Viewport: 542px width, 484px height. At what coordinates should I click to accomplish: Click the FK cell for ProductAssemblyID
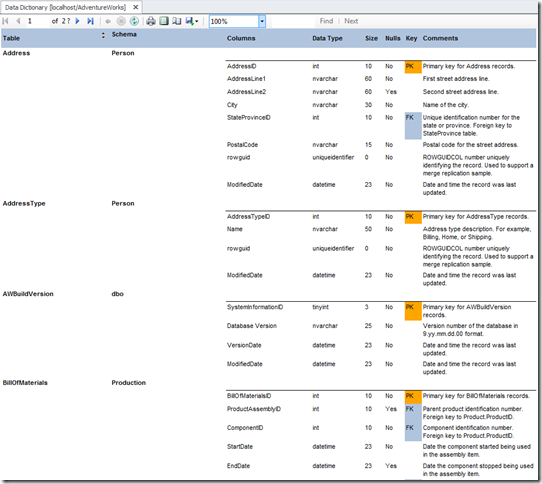tap(413, 413)
